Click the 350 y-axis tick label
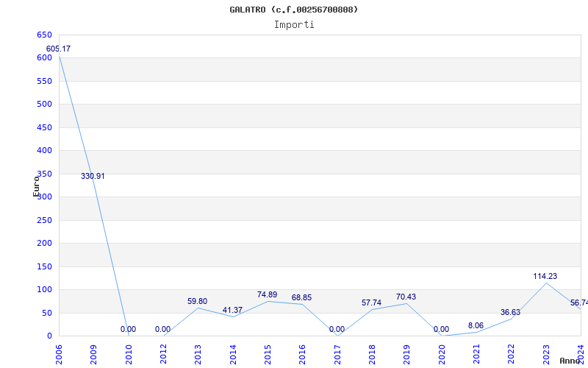 [x=44, y=174]
